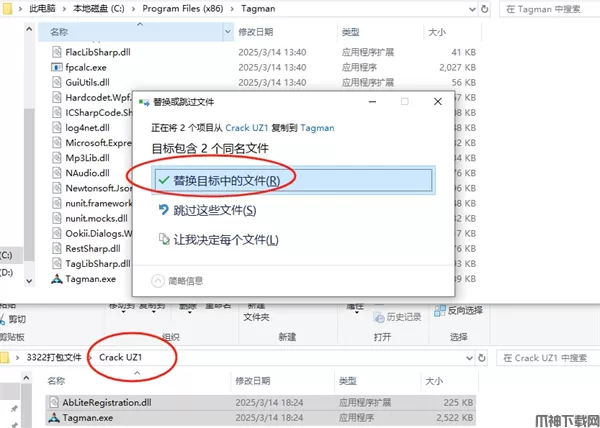
Task: Click the Microsoft.Expre file icon
Action: click(x=57, y=143)
